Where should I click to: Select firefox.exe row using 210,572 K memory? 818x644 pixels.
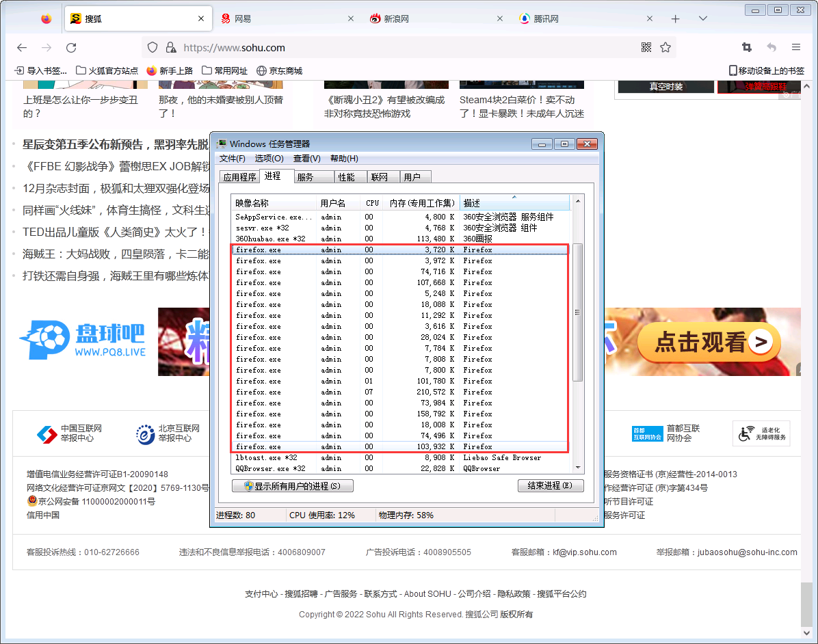click(401, 392)
